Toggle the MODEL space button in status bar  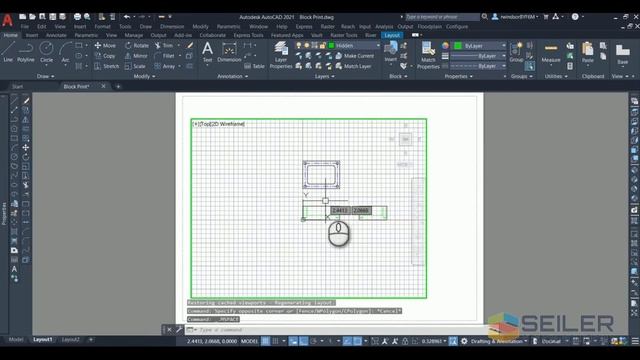point(249,341)
